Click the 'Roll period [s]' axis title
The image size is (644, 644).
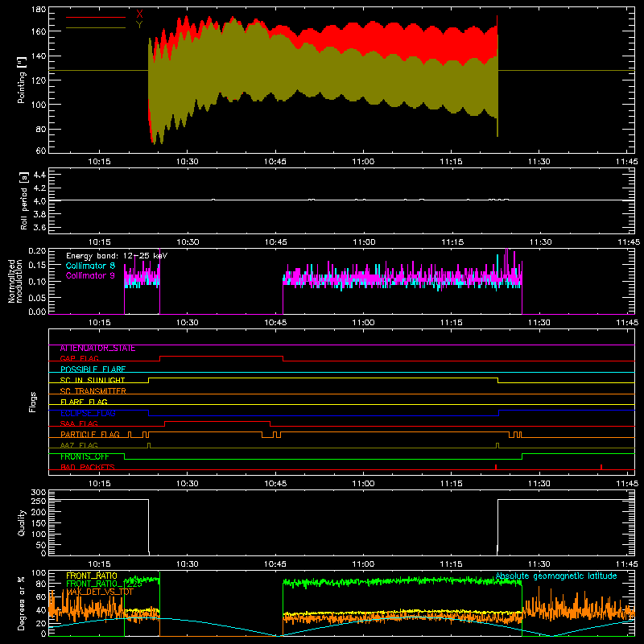click(23, 200)
